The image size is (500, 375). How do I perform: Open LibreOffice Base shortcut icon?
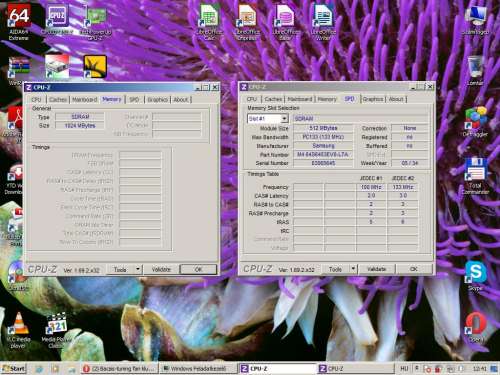click(x=285, y=21)
